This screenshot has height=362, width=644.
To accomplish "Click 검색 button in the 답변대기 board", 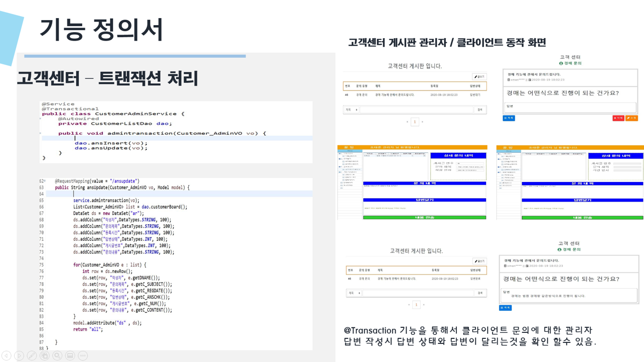I will click(480, 110).
